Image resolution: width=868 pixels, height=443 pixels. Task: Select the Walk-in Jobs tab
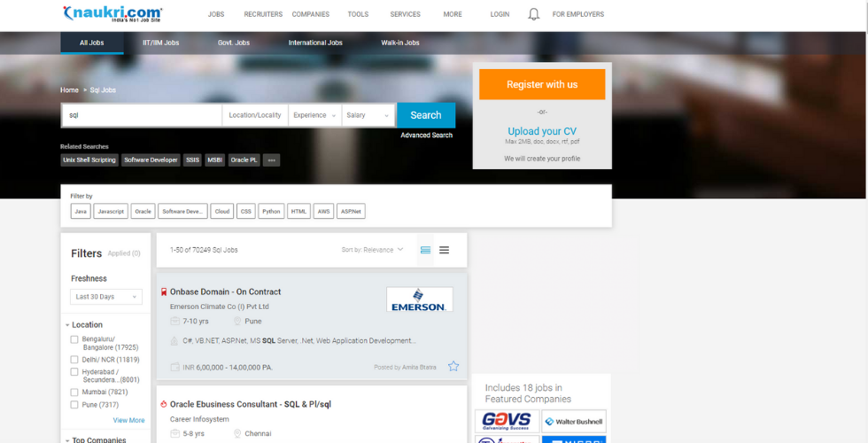click(400, 43)
